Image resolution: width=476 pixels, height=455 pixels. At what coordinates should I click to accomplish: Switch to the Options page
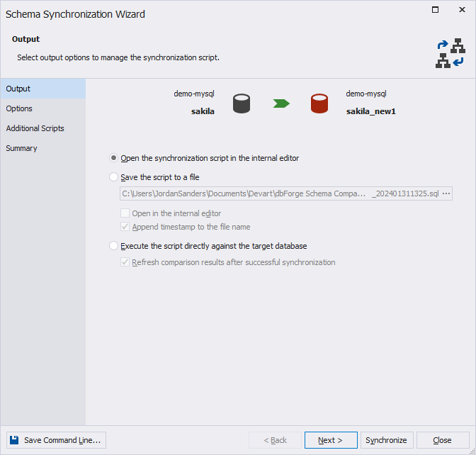coord(43,108)
